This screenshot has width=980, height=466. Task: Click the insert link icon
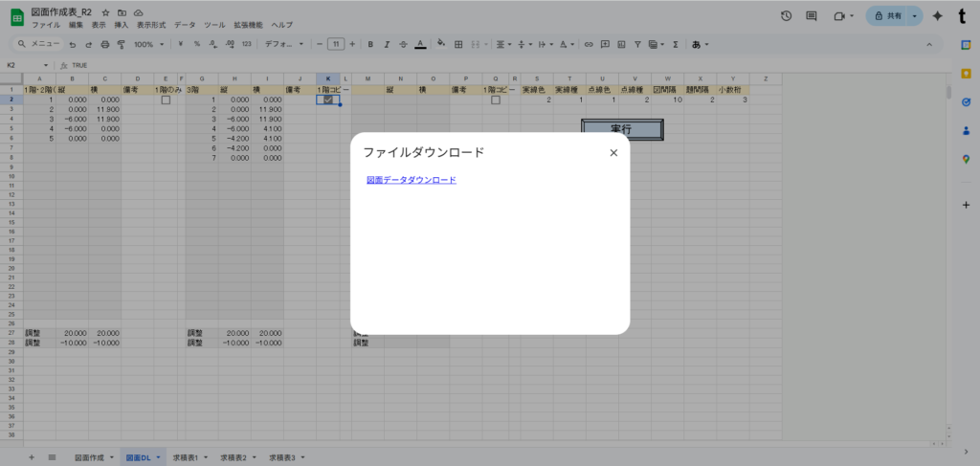pos(589,44)
